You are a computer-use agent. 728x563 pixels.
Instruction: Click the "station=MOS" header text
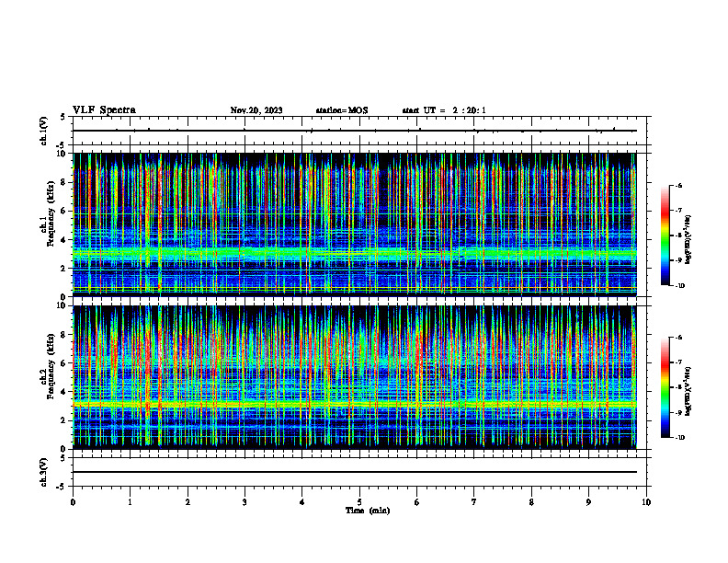click(x=342, y=110)
